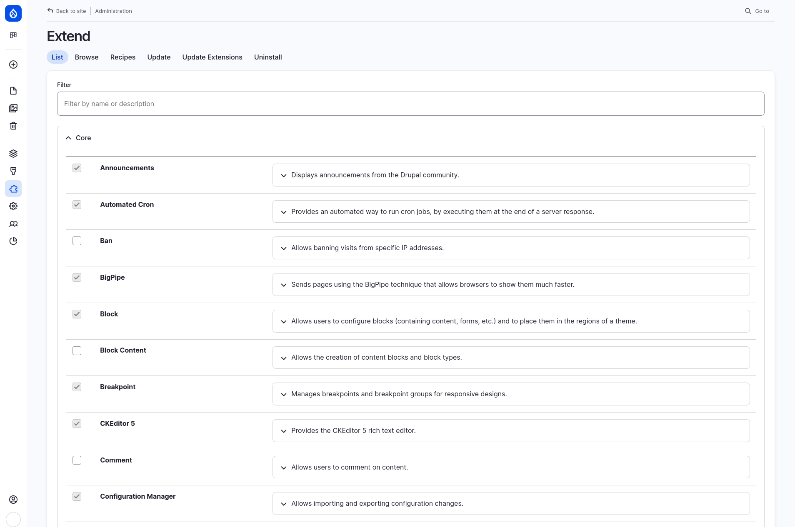Uncheck the BigPipe module checkbox
The image size is (800, 532).
77,277
